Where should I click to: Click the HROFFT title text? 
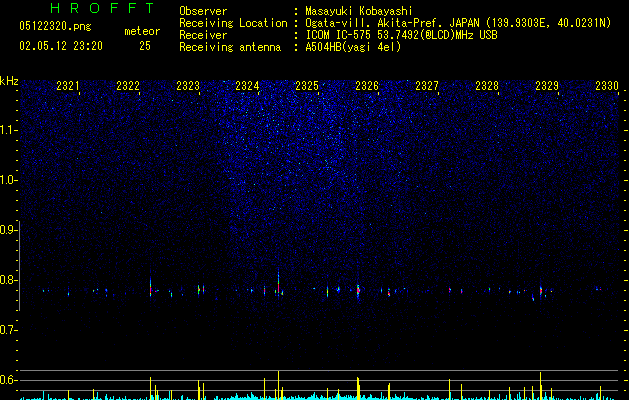click(103, 8)
